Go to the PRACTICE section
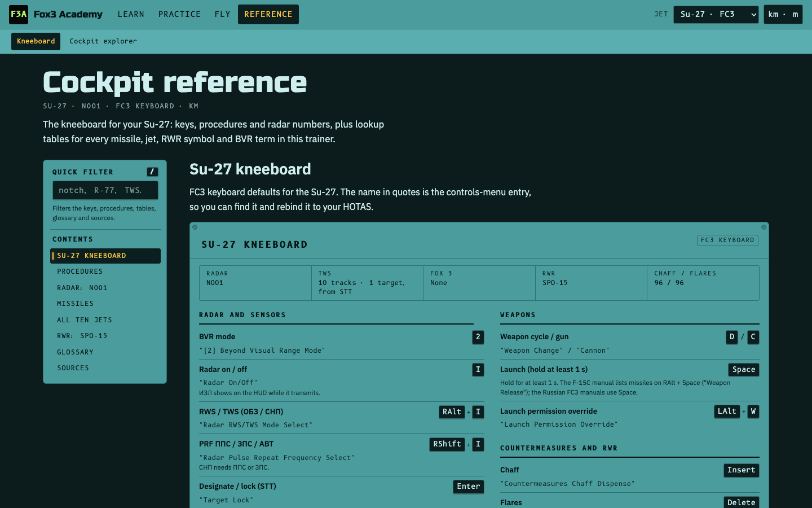812x508 pixels. pyautogui.click(x=179, y=14)
